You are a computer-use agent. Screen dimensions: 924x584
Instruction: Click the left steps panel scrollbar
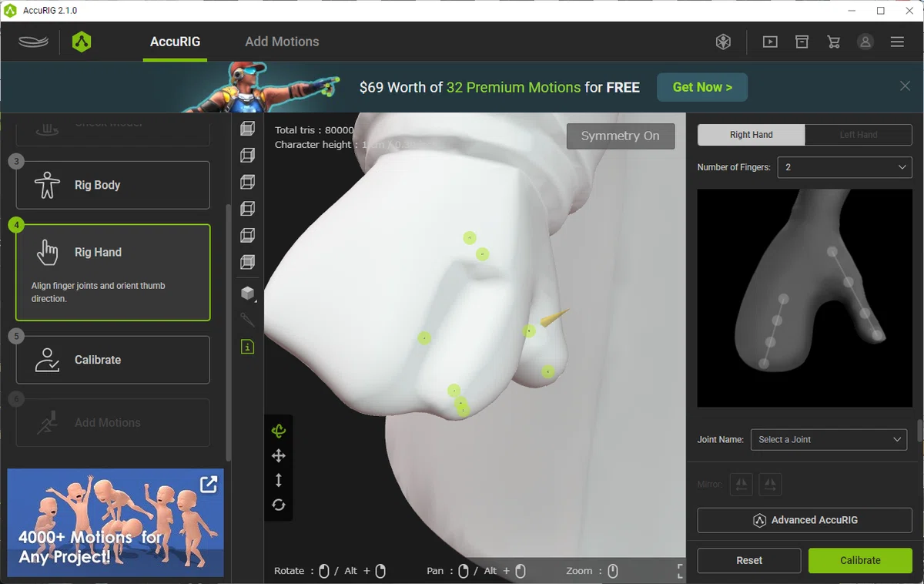click(227, 331)
